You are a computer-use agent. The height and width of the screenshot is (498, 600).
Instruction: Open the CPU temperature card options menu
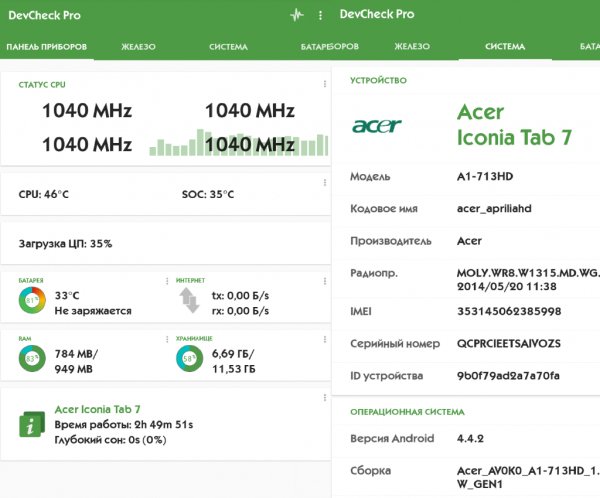(325, 183)
